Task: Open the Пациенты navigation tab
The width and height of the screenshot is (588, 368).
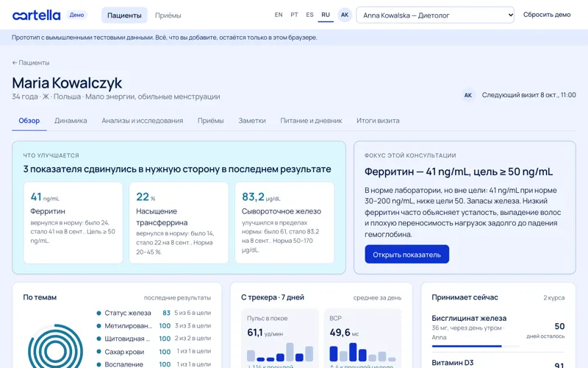Action: [x=124, y=15]
